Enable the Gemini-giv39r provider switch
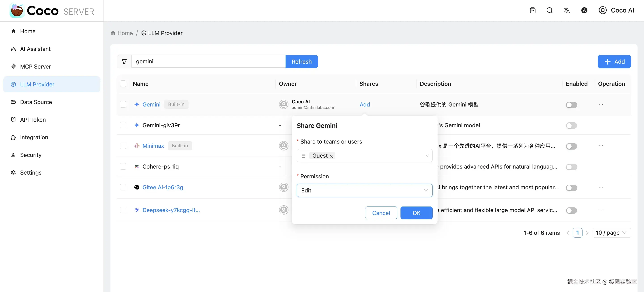 [x=571, y=125]
